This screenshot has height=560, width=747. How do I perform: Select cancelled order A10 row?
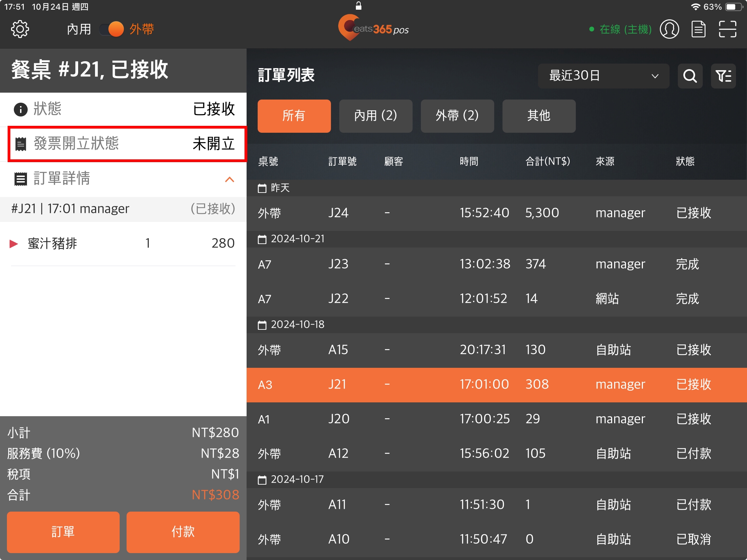click(497, 539)
